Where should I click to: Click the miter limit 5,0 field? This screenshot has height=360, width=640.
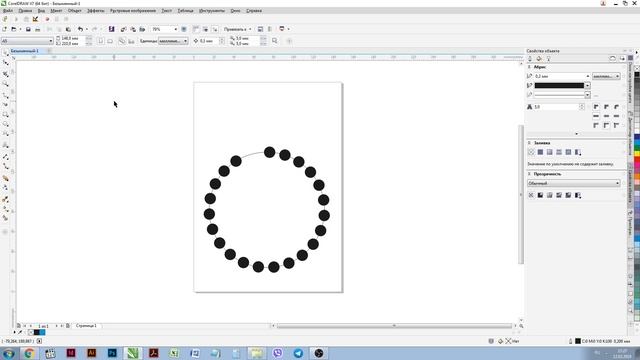(557, 107)
